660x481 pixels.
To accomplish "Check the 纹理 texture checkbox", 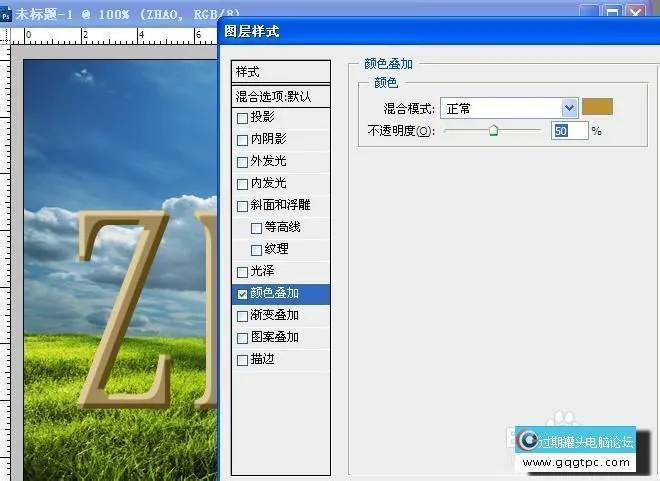I will (256, 250).
